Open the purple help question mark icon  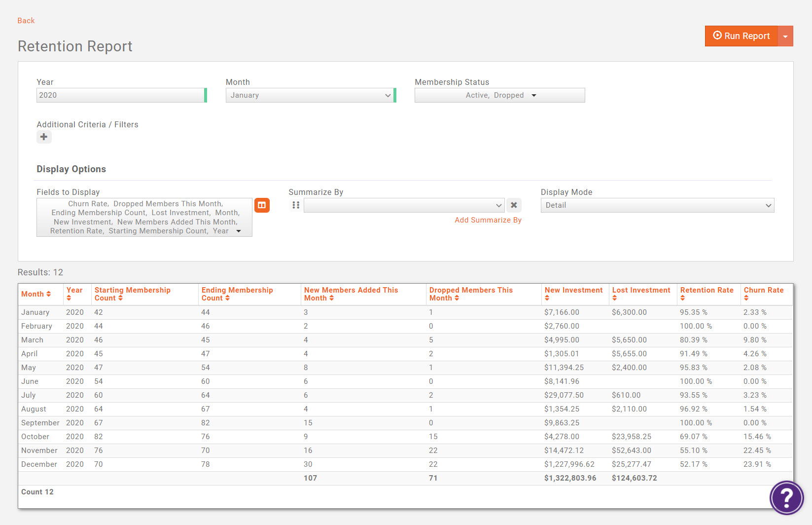786,497
